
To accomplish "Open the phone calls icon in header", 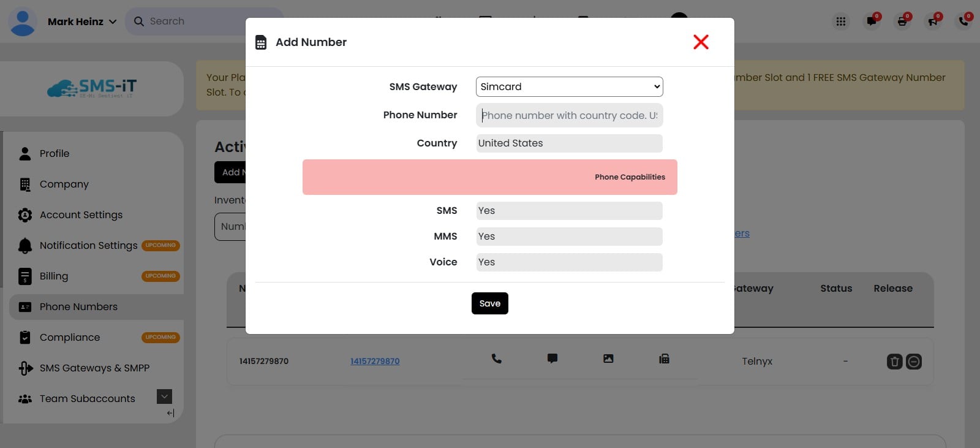I will [963, 21].
